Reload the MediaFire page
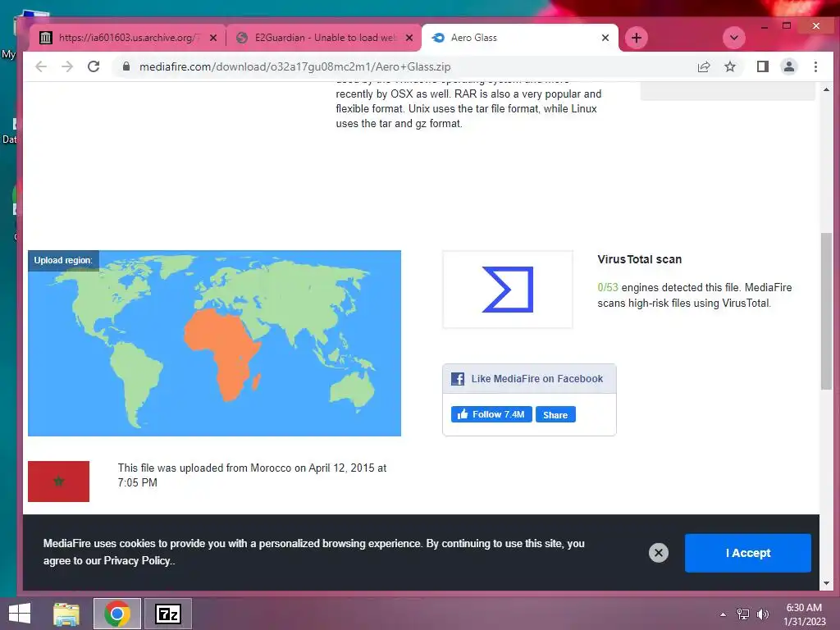Viewport: 840px width, 630px height. click(x=94, y=66)
